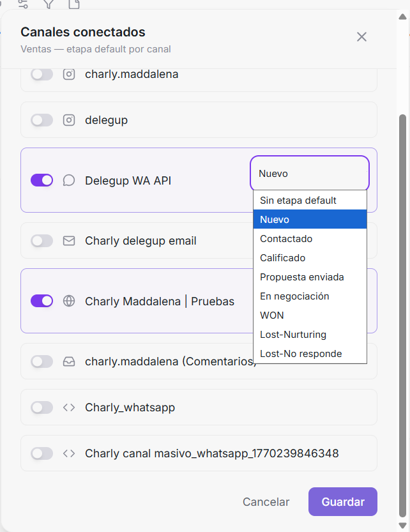Select 'Lost-Nurturing' stage option

[x=310, y=334]
